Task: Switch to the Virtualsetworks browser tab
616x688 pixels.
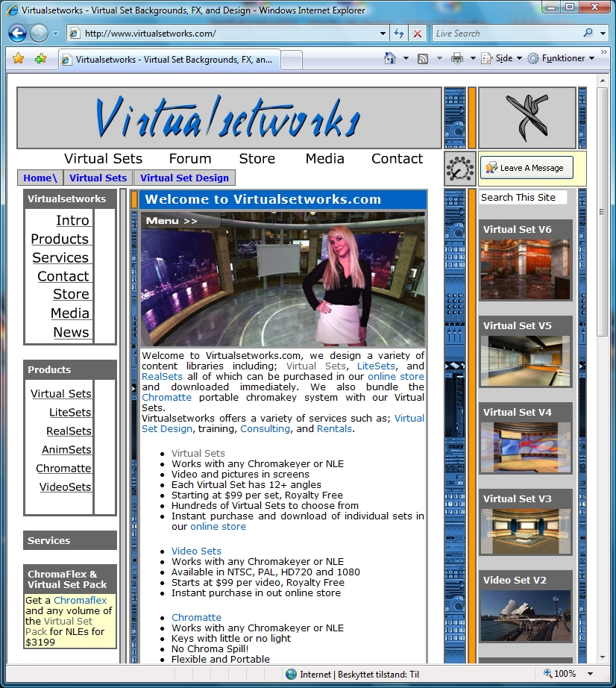Action: 169,60
